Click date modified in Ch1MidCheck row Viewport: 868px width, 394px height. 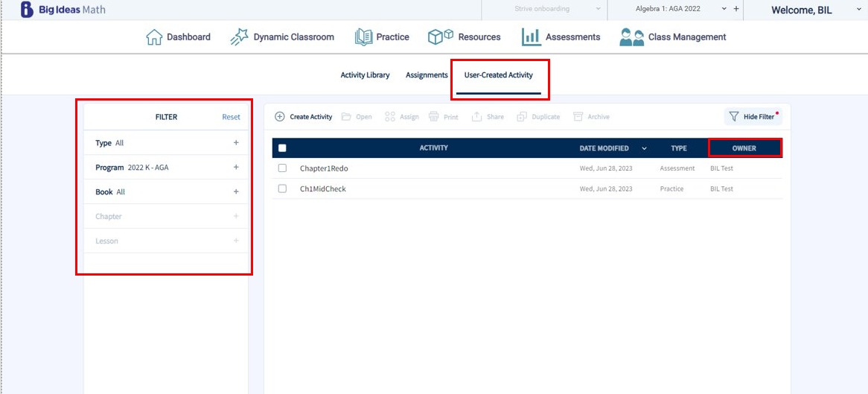[606, 188]
